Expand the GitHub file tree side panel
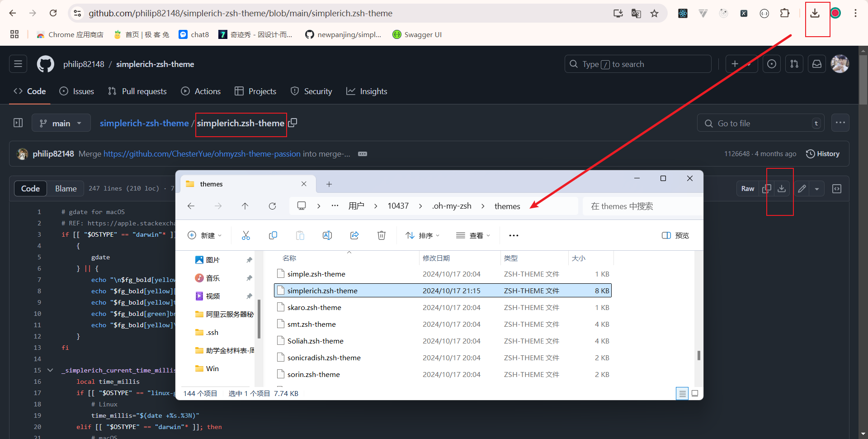 tap(18, 123)
